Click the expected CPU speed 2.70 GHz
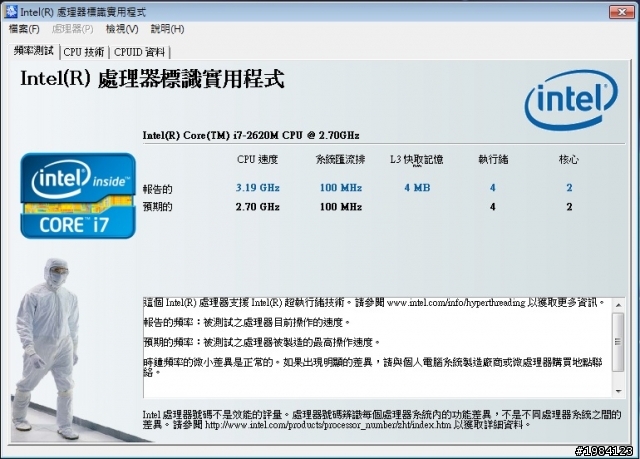This screenshot has height=459, width=640. pyautogui.click(x=258, y=207)
